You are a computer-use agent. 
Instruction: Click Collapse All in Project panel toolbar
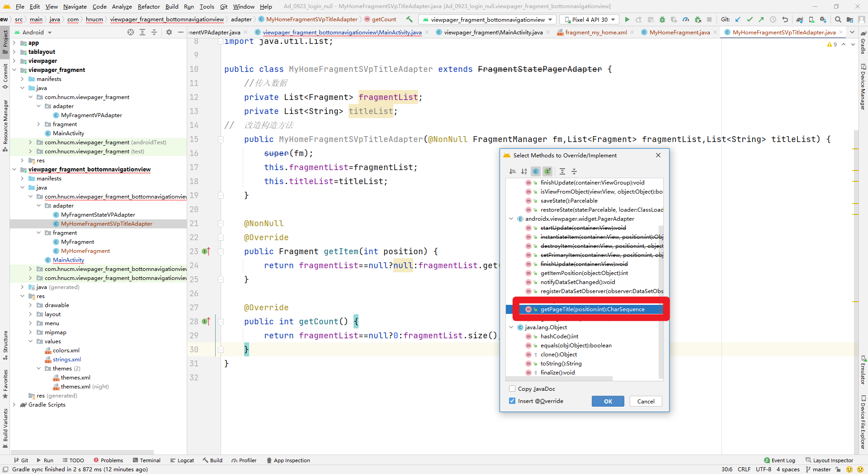[x=154, y=32]
